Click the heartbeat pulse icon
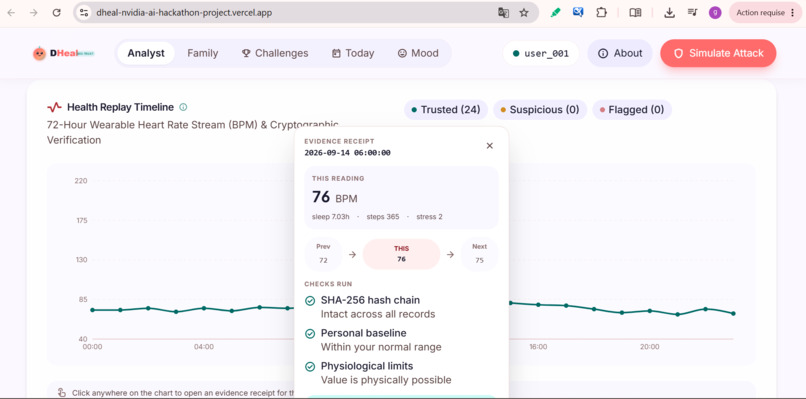This screenshot has width=806, height=399. click(54, 107)
